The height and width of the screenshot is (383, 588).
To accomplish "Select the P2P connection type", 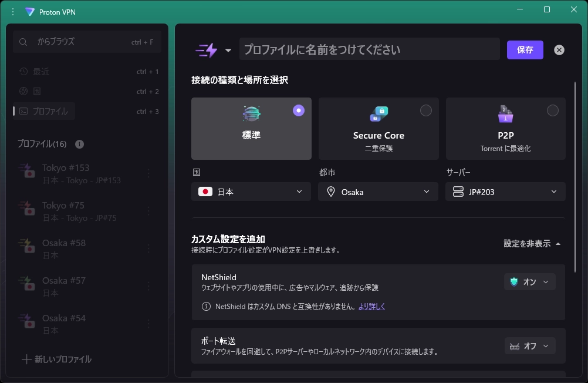I will (505, 129).
